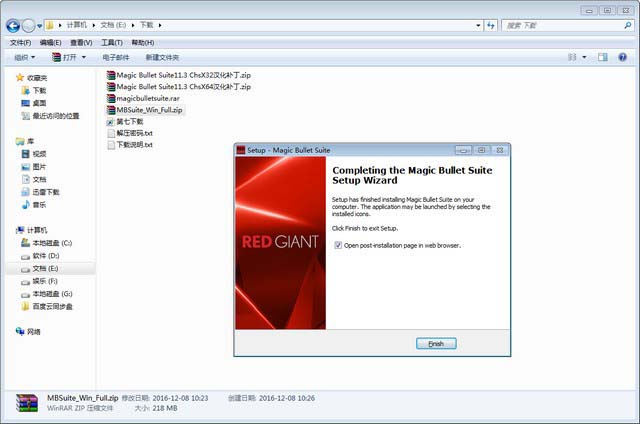Open 娱乐 (F:) drive
Image resolution: width=640 pixels, height=424 pixels.
click(40, 281)
